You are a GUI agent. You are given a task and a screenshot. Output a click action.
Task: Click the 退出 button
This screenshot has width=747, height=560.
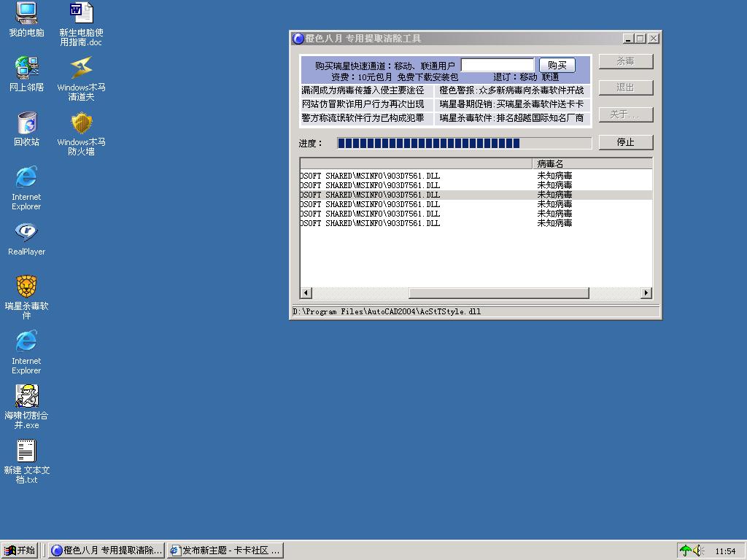pyautogui.click(x=625, y=87)
